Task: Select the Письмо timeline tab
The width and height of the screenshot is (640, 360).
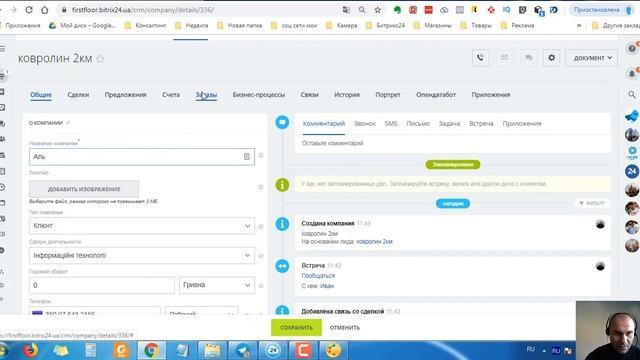Action: (418, 124)
